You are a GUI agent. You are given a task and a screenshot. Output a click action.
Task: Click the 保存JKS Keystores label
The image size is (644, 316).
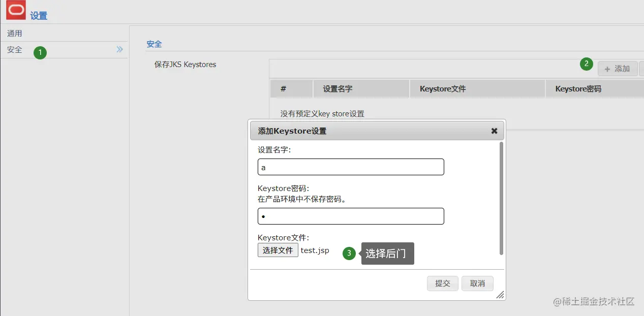coord(185,65)
